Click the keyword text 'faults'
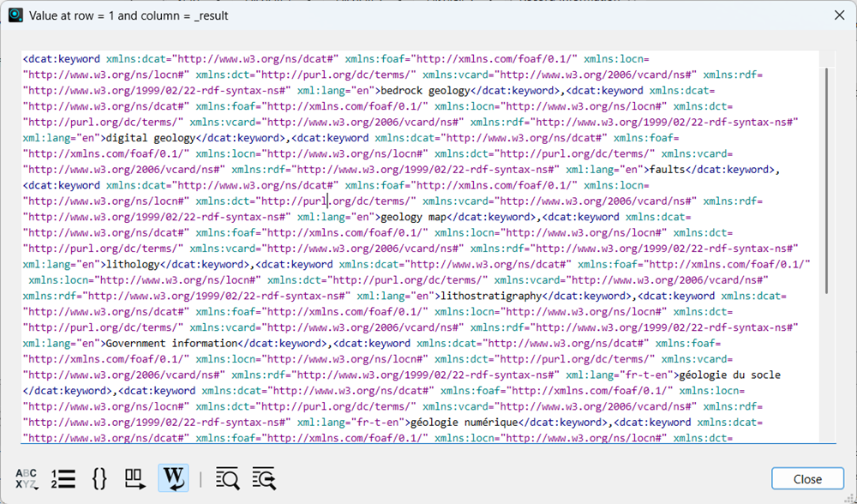This screenshot has height=504, width=857. (x=667, y=170)
